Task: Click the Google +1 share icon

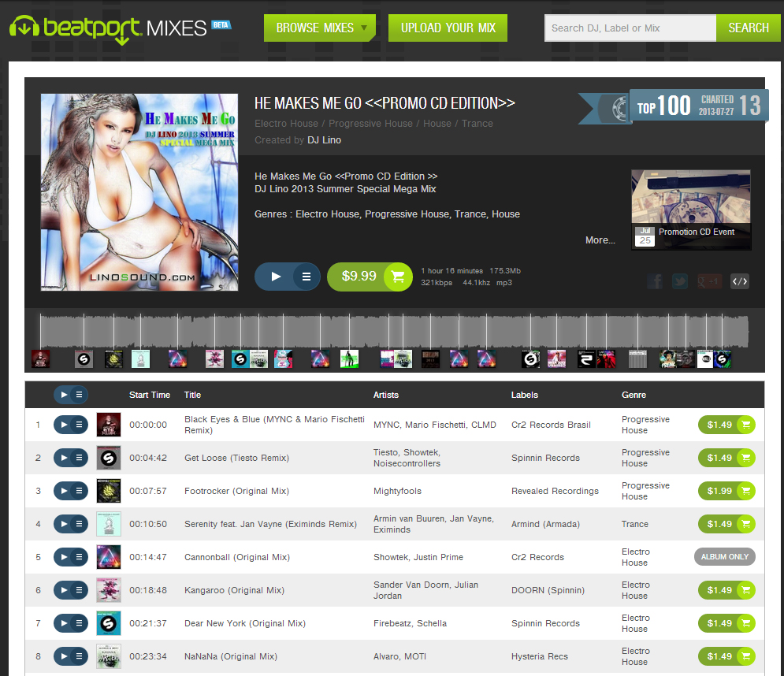Action: (x=709, y=281)
